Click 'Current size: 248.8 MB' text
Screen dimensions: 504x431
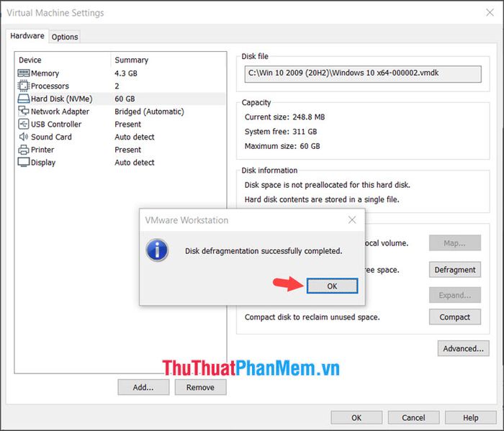click(285, 117)
